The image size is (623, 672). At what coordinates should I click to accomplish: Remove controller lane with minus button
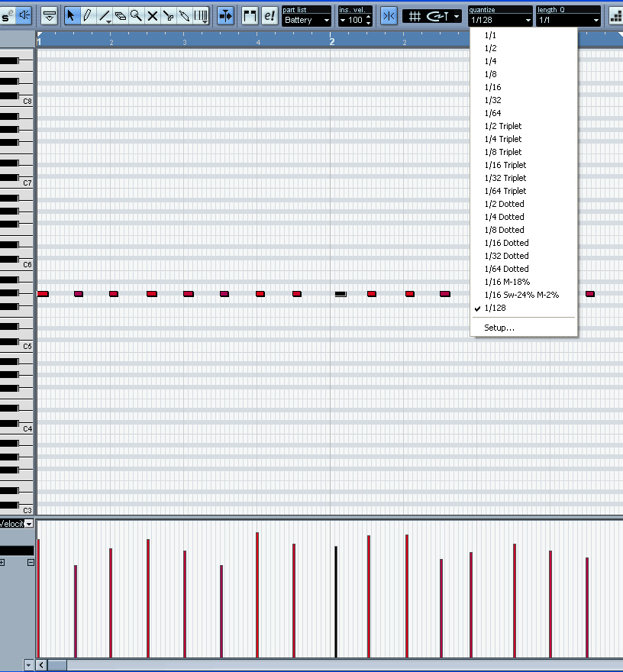[31, 562]
